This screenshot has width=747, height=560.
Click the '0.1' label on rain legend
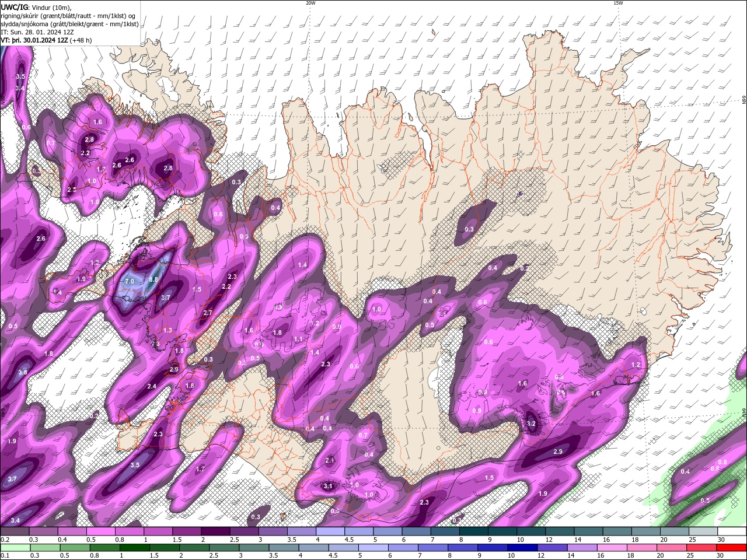click(x=5, y=556)
